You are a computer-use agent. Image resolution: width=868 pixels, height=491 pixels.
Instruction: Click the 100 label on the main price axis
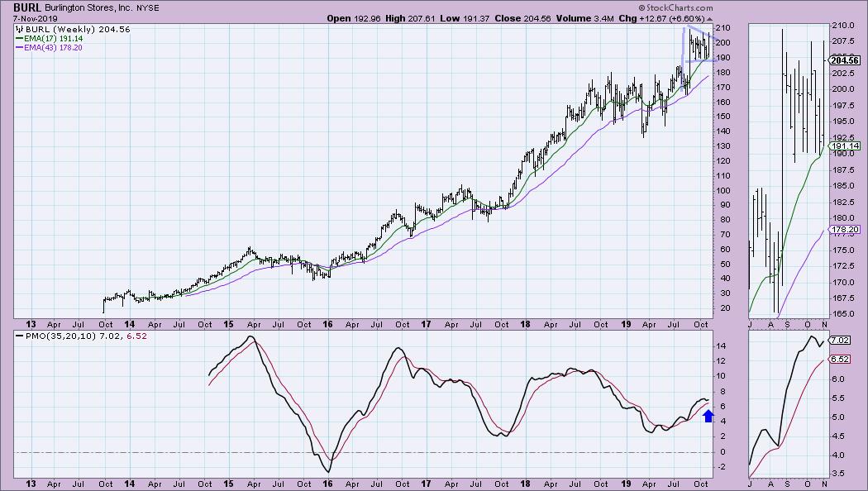click(x=723, y=190)
